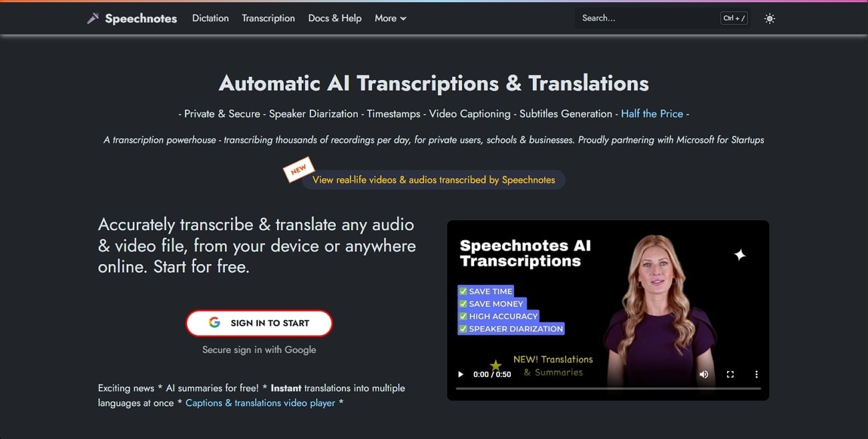Open the Dictation menu item
This screenshot has height=439, width=868.
[210, 18]
